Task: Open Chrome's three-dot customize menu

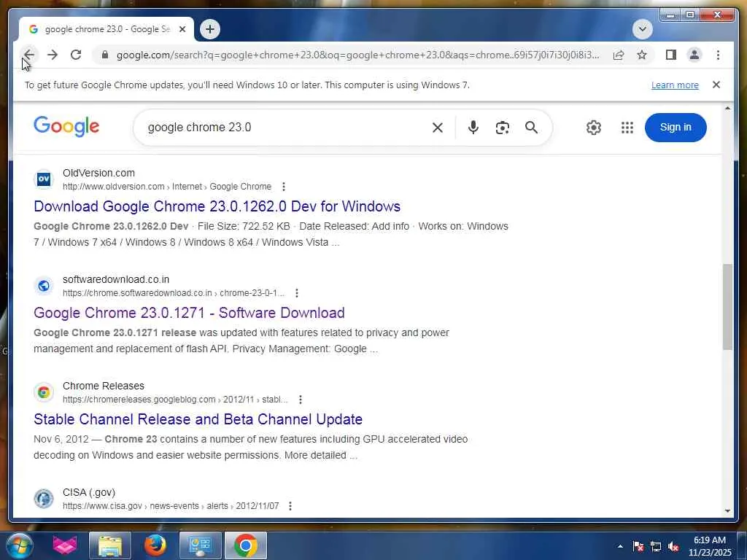Action: point(718,55)
